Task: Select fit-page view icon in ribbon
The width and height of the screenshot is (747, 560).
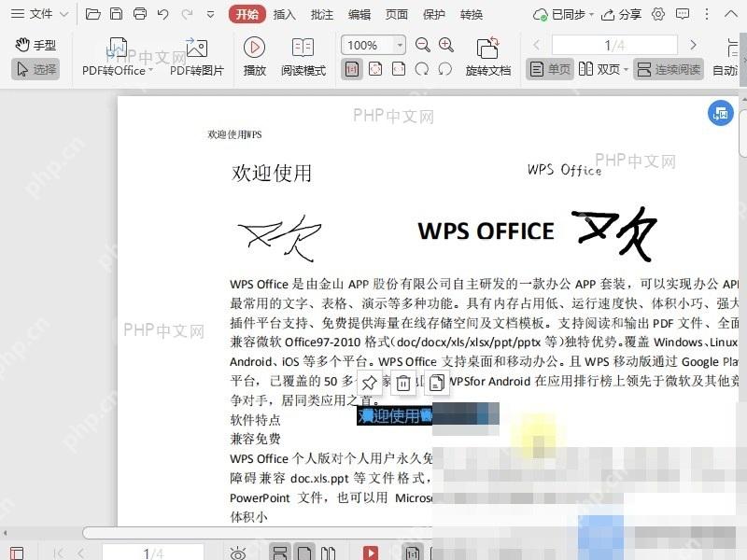Action: click(375, 69)
